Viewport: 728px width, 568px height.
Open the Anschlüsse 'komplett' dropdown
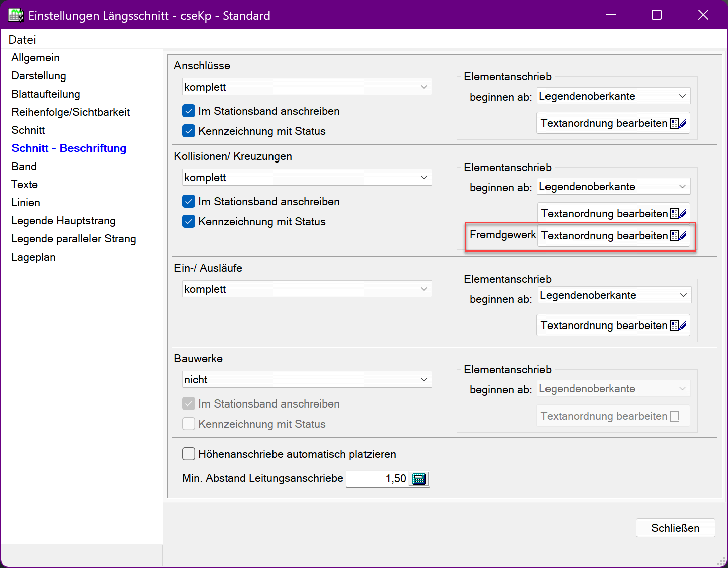[x=307, y=87]
